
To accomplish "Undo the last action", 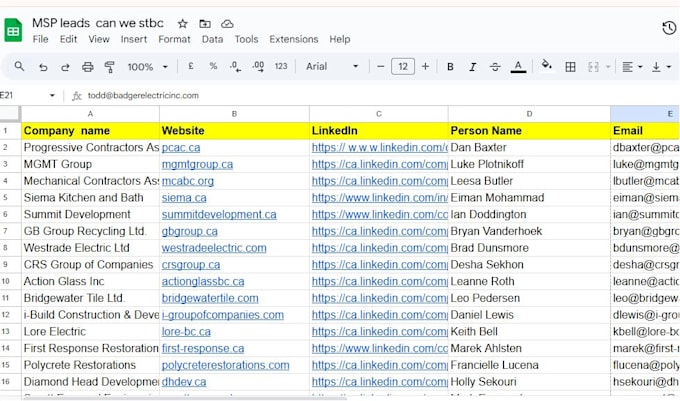I will 42,67.
